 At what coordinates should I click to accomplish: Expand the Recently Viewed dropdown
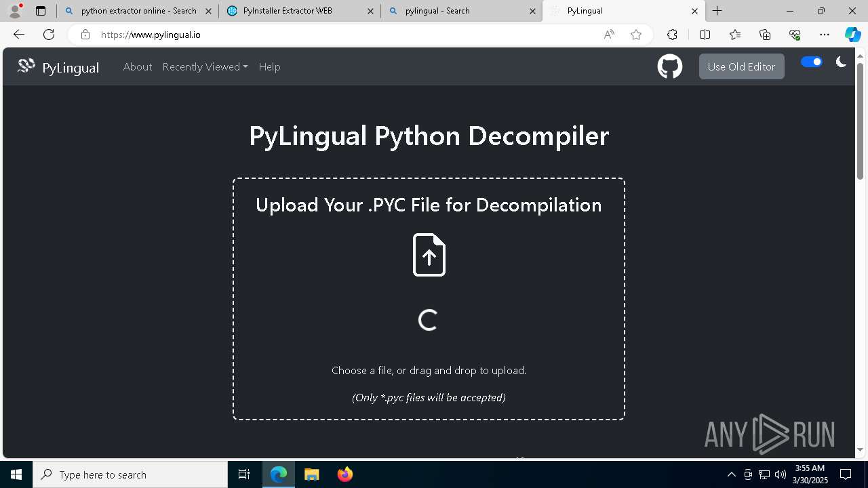[x=205, y=66]
